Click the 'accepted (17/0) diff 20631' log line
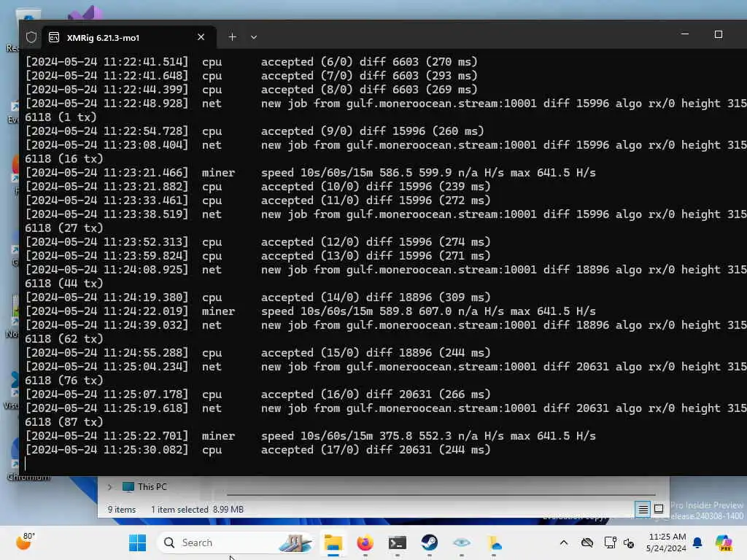747x560 pixels. (x=258, y=449)
